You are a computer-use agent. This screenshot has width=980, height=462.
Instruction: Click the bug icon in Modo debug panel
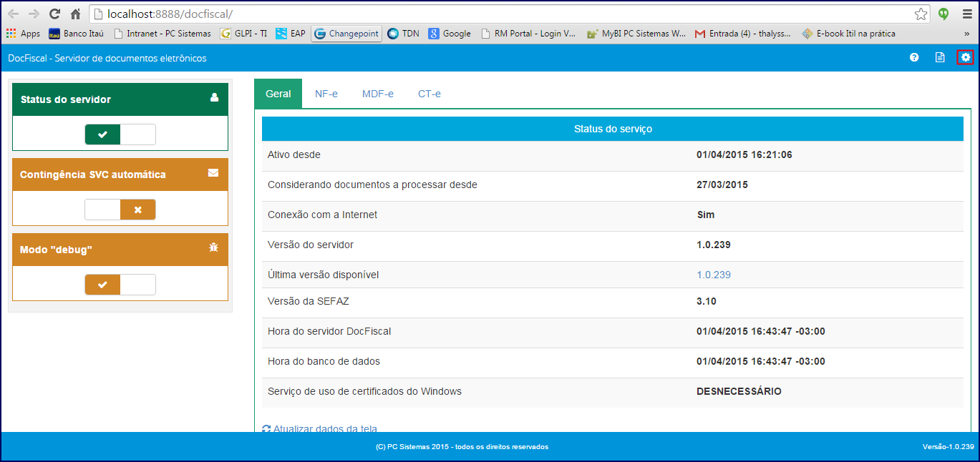pos(213,247)
